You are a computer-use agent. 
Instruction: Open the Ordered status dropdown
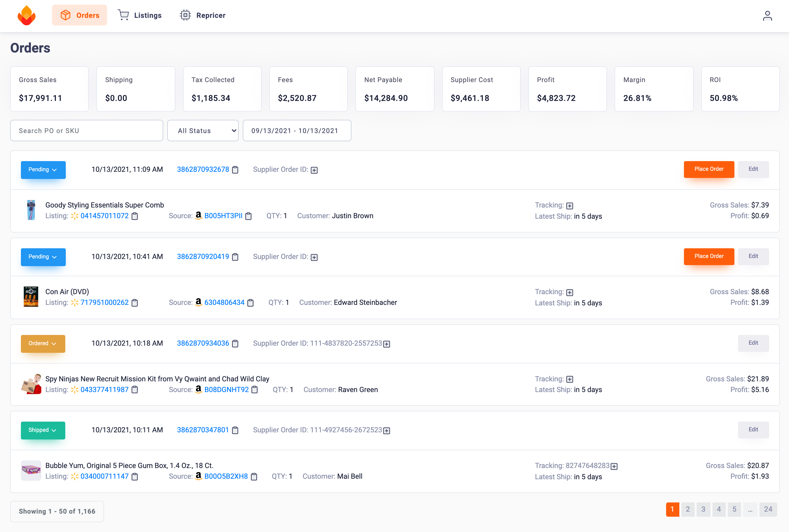pos(43,343)
